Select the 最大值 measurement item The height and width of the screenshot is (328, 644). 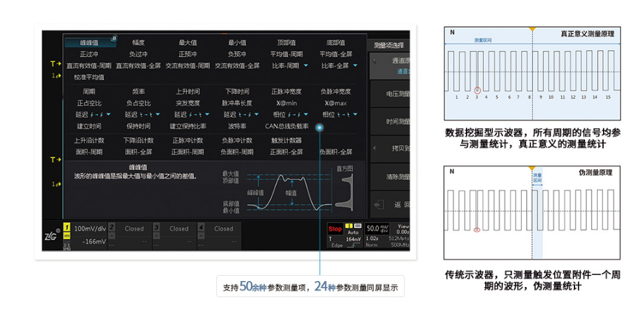tap(188, 43)
